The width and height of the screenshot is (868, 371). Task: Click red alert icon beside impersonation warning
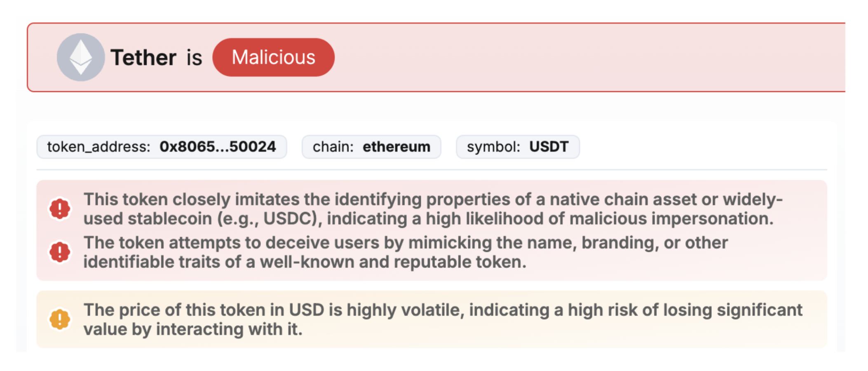pyautogui.click(x=60, y=209)
